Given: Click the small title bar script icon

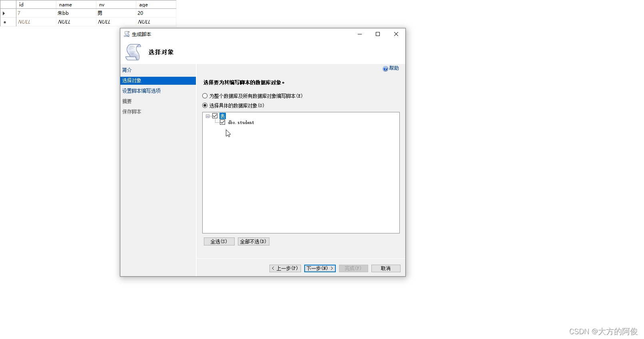Looking at the screenshot, I should point(127,34).
